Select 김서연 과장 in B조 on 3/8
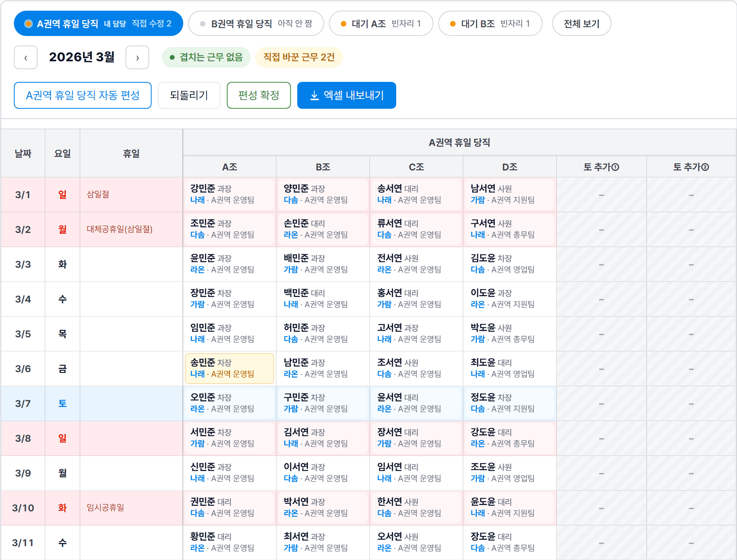The height and width of the screenshot is (560, 737). click(323, 438)
